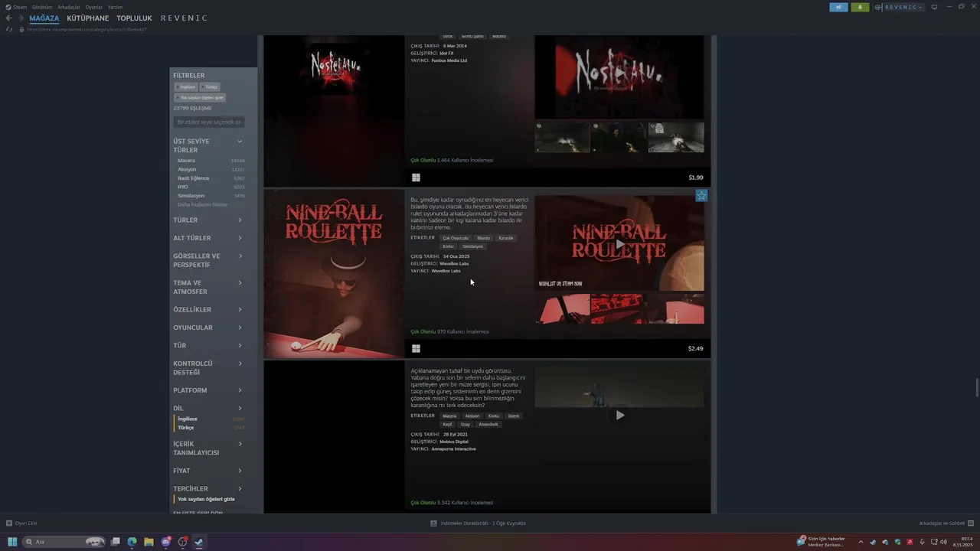Click the Çok Oyunculu tag

[x=456, y=238]
